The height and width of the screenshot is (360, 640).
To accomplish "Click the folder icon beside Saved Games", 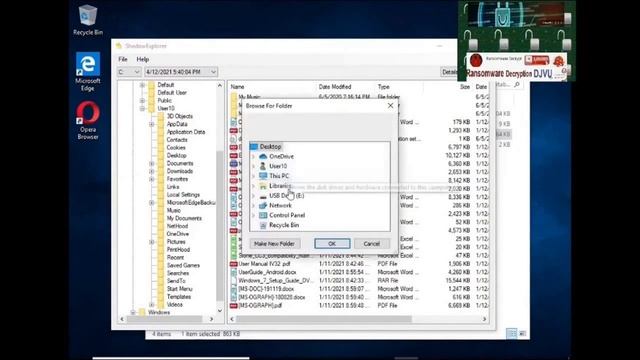I will coord(161,265).
